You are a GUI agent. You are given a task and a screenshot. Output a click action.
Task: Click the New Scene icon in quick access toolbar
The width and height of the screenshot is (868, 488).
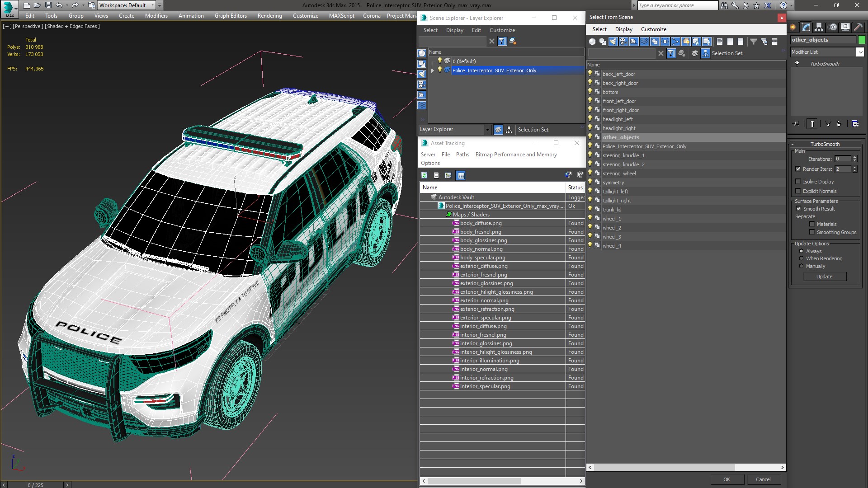(27, 5)
